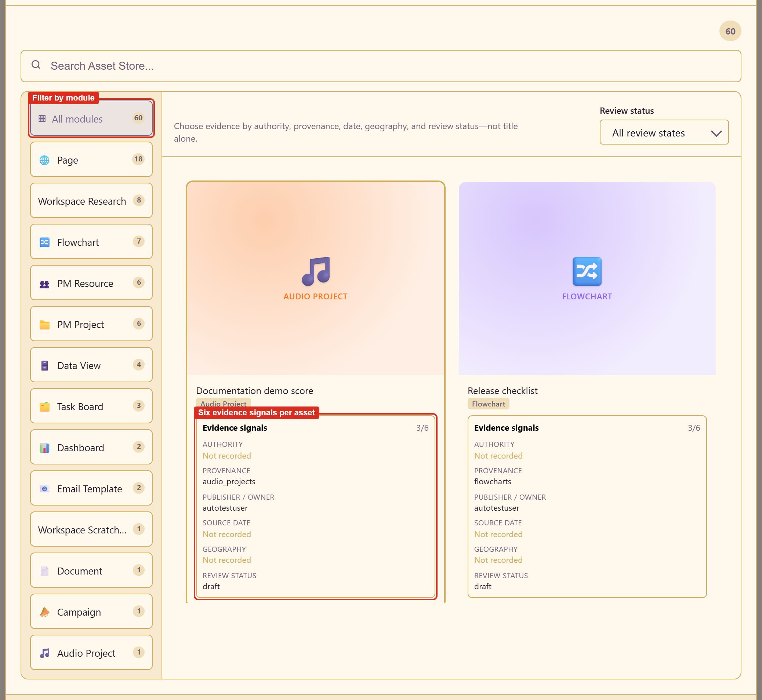Filter by Workspace Research module
This screenshot has height=700, width=762.
tap(91, 200)
